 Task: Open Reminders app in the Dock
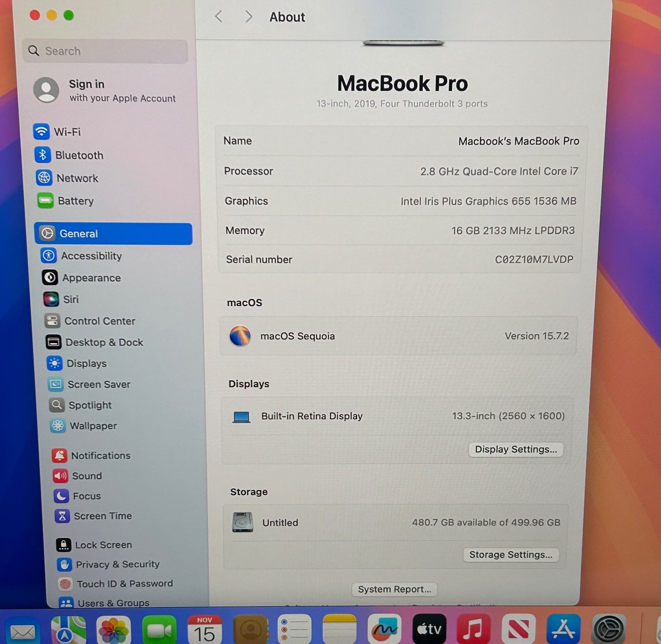[x=295, y=630]
